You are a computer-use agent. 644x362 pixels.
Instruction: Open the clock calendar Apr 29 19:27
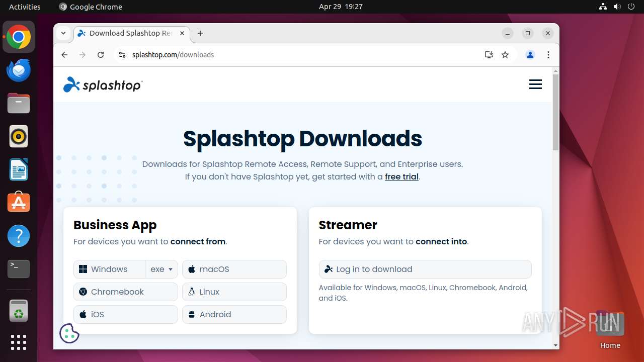click(x=341, y=7)
